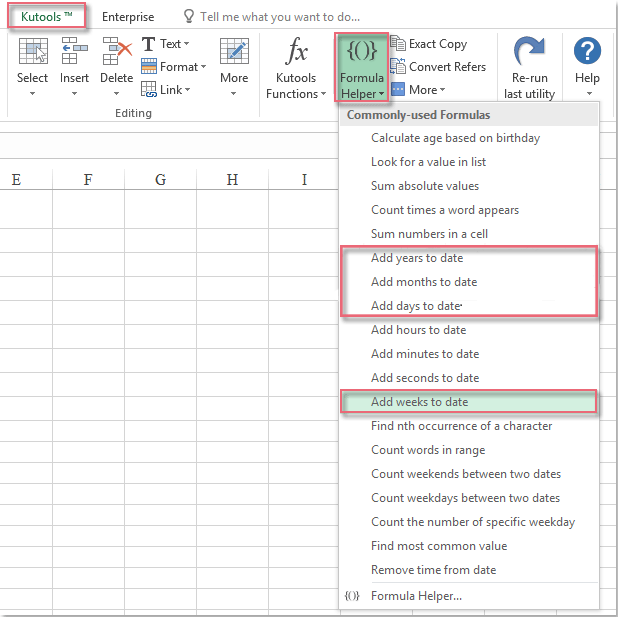Image resolution: width=618 pixels, height=617 pixels.
Task: Choose Find most common value
Action: [469, 546]
